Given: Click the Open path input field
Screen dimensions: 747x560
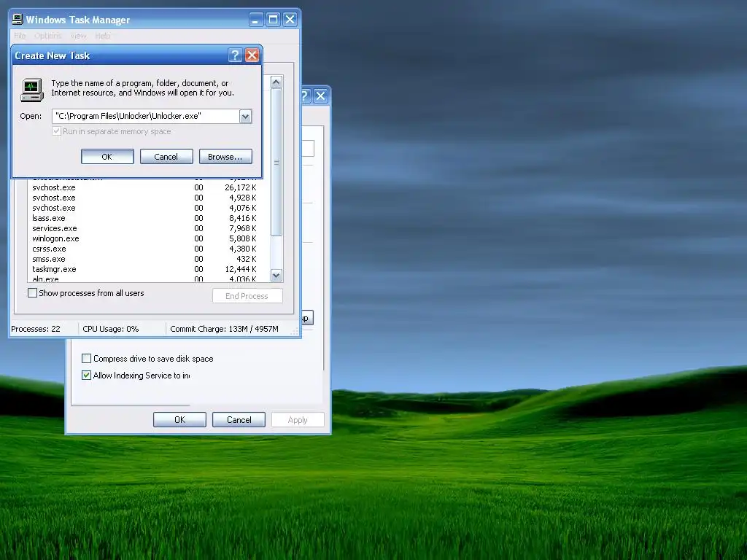Looking at the screenshot, I should point(146,116).
